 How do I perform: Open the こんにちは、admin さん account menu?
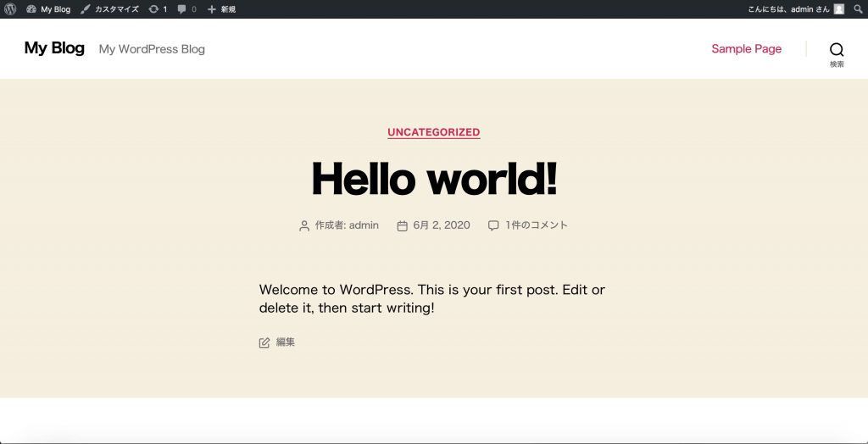(776, 9)
